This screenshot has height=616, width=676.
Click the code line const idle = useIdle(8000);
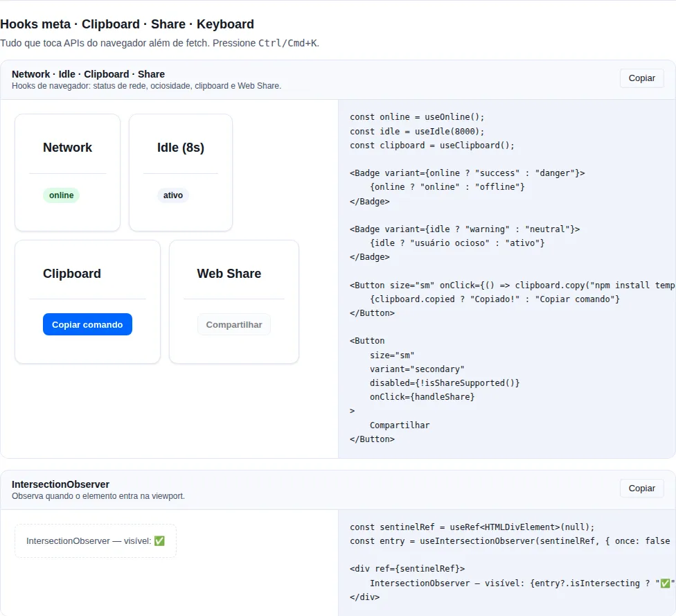417,131
